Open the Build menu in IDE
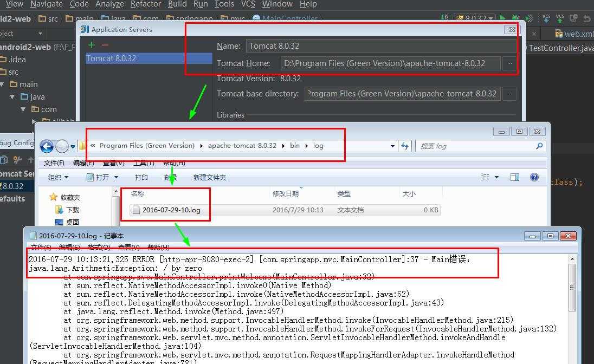Image resolution: width=594 pixels, height=364 pixels. [x=177, y=4]
